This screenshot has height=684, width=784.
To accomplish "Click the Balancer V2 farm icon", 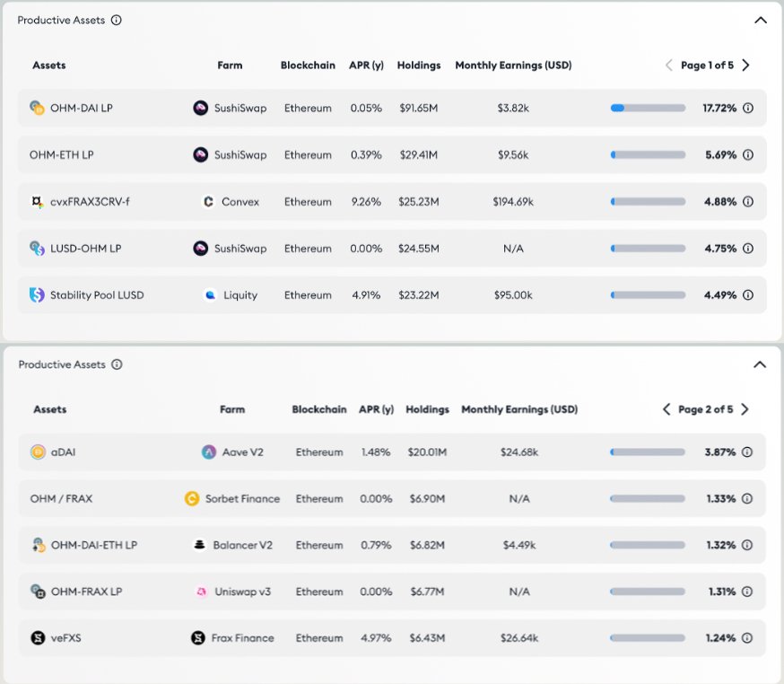I will [199, 545].
